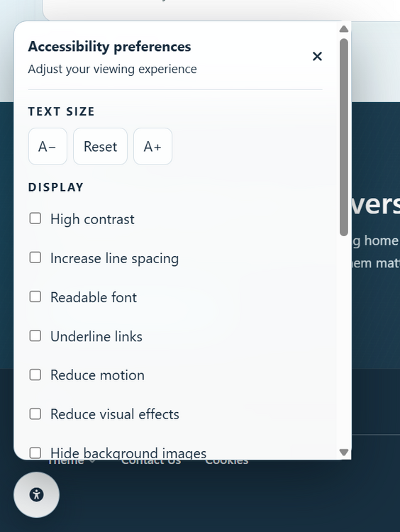Toggle Hide background images checkbox
Image resolution: width=400 pixels, height=532 pixels.
[35, 453]
